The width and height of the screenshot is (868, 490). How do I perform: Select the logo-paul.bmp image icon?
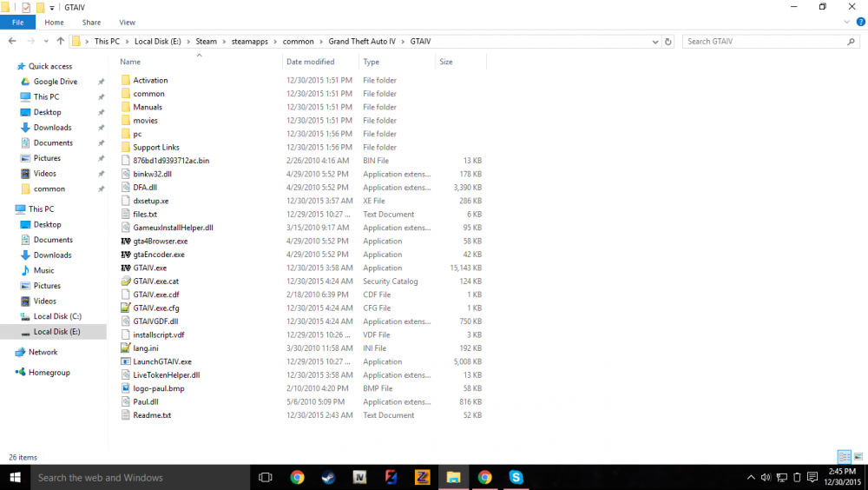(x=126, y=388)
